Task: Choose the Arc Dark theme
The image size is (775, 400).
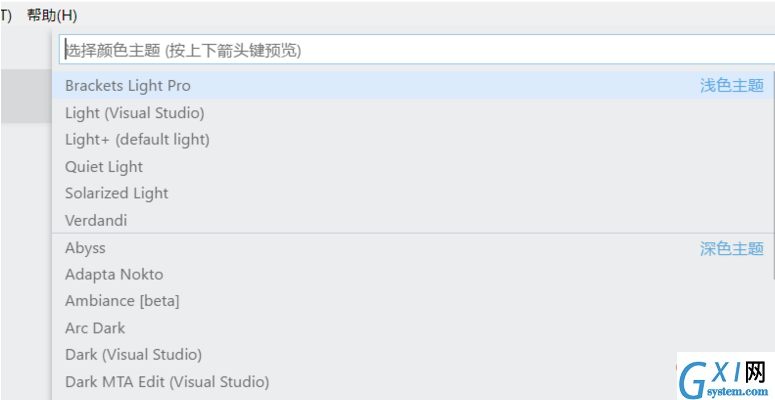Action: point(95,328)
